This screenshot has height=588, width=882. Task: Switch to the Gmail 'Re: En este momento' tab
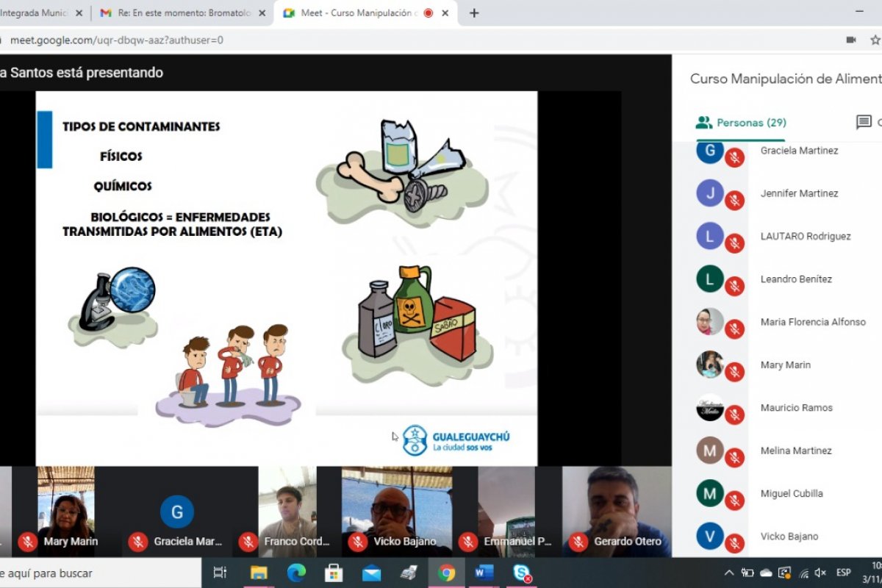tap(184, 13)
